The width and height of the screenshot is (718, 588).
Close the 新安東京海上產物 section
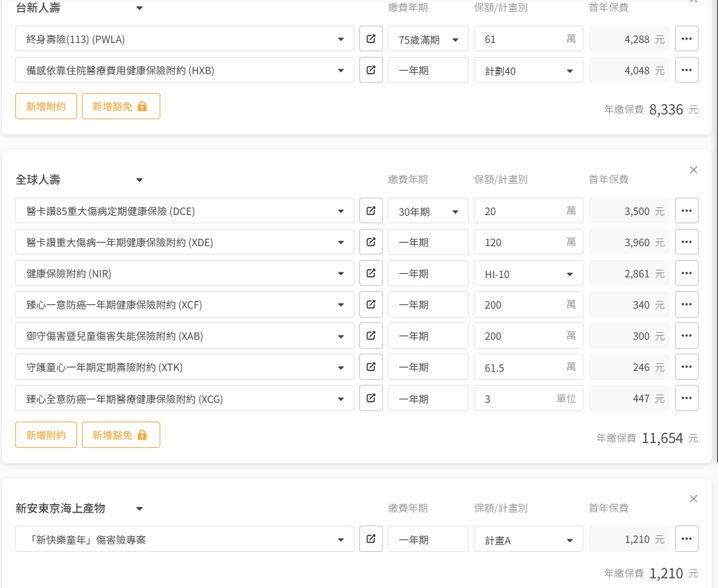(x=693, y=499)
